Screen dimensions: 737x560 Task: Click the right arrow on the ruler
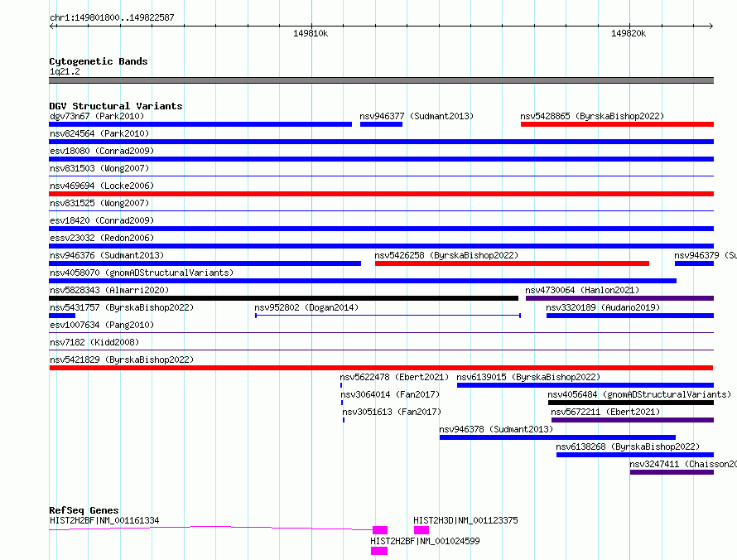coord(711,26)
